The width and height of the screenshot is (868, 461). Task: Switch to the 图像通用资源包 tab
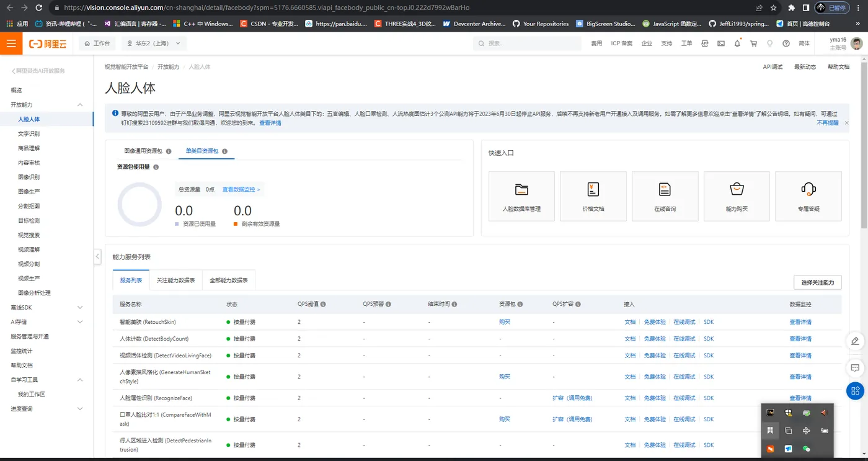click(143, 151)
